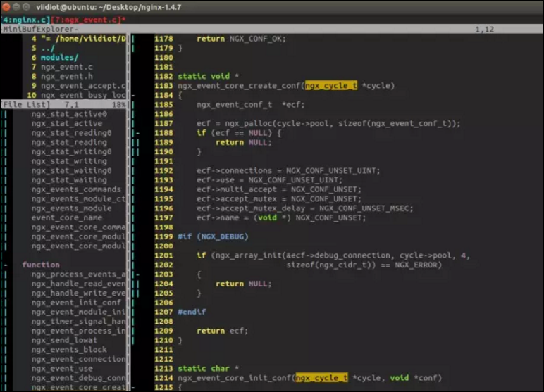Click highlighted ngx_cycle_t on line 1183
This screenshot has height=392, width=544.
click(331, 86)
